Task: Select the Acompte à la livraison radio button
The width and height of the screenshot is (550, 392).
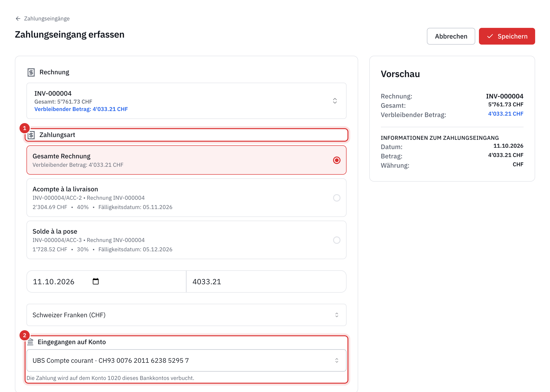Action: 336,198
